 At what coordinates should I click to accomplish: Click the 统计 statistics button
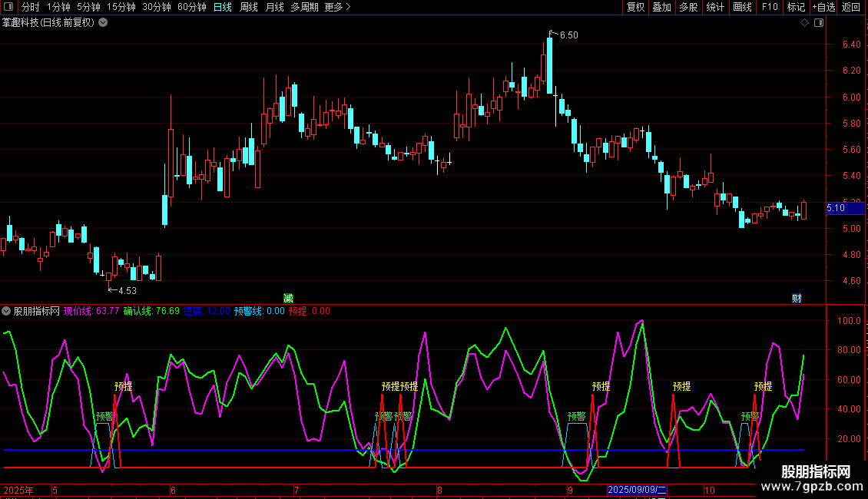(x=715, y=7)
